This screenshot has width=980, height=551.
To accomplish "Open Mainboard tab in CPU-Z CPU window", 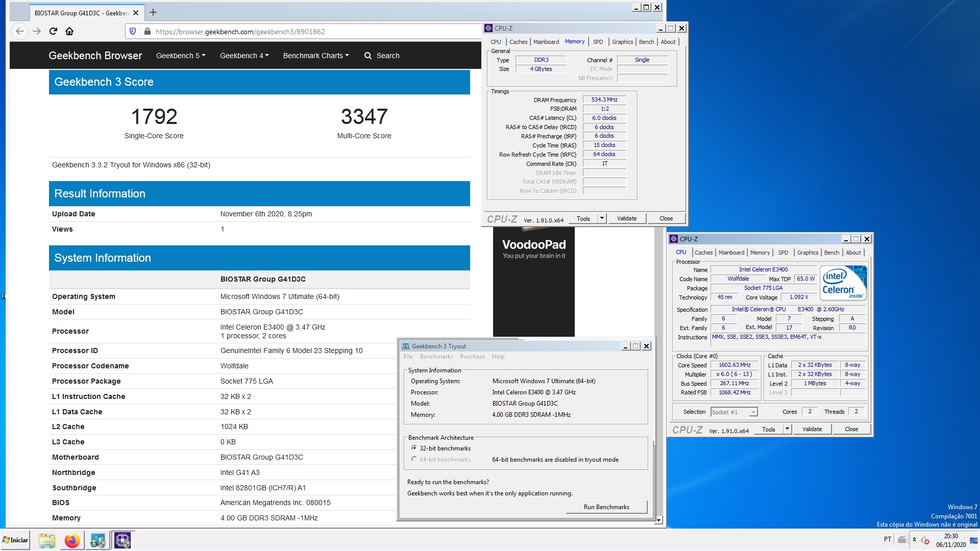I will 731,253.
